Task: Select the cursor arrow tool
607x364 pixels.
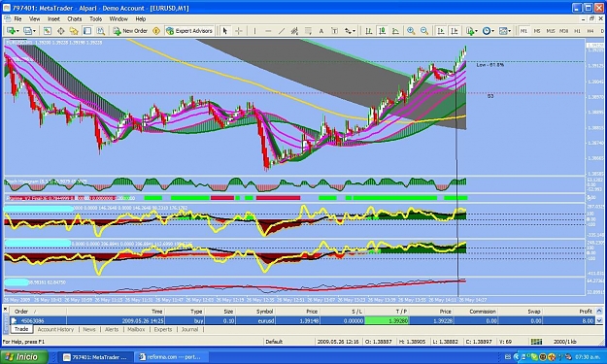Action: pyautogui.click(x=225, y=31)
